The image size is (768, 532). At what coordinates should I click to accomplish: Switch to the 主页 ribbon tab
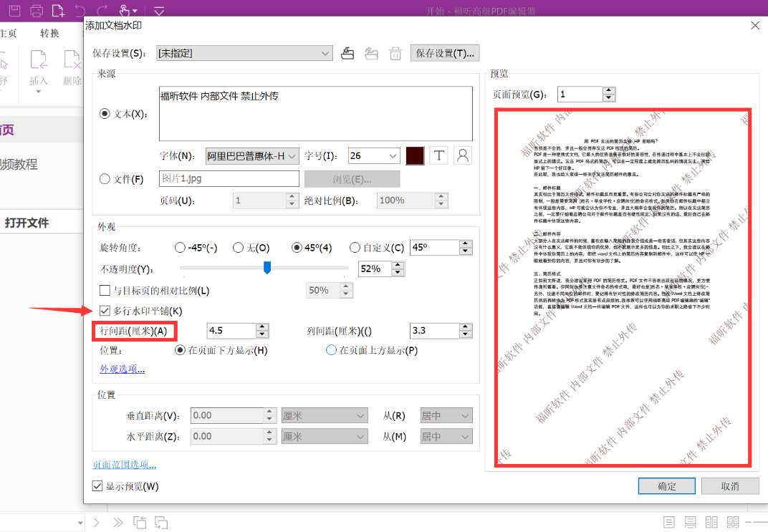pos(9,33)
